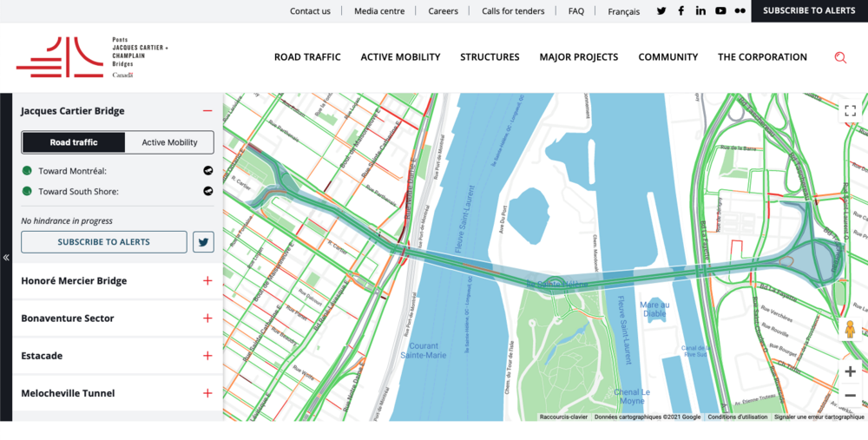Open the site search magnifier icon
The height and width of the screenshot is (440, 868).
(840, 57)
